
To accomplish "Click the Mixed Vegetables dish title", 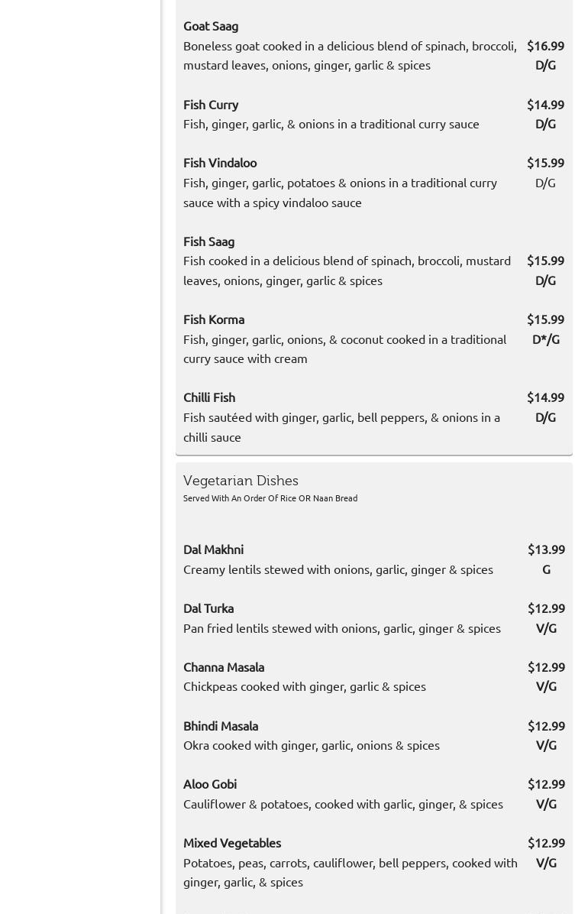I will [232, 843].
